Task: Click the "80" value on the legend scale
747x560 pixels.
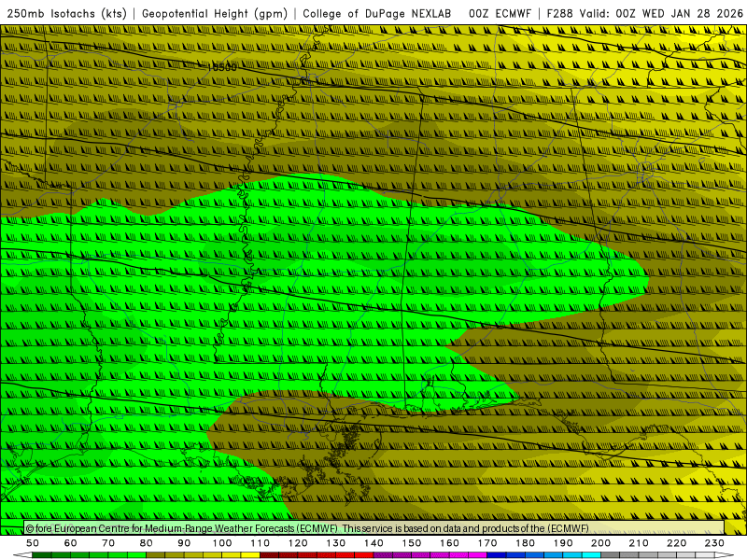Action: 147,543
